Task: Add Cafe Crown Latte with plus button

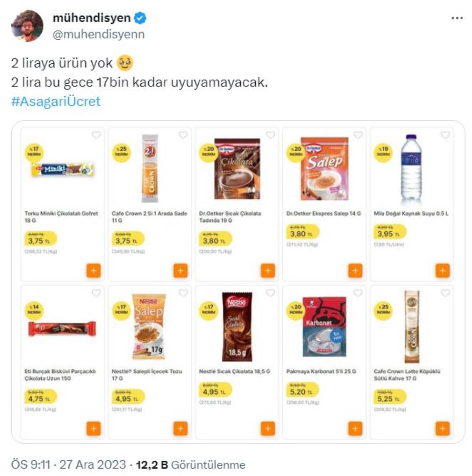Action: [442, 428]
